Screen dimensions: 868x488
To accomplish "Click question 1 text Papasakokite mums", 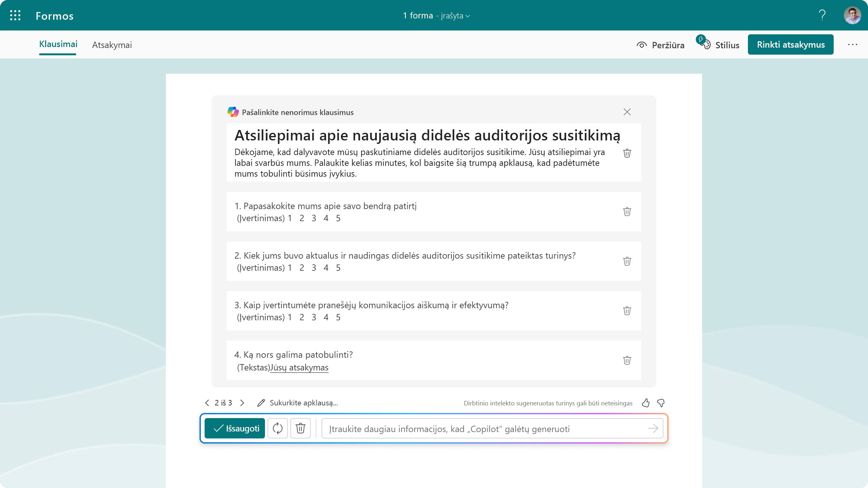I will click(x=325, y=206).
